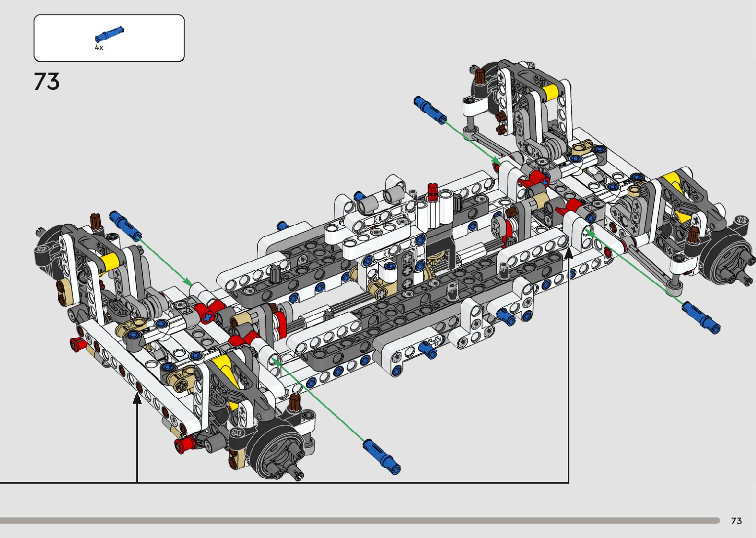Click the 4x quantity label
This screenshot has width=756, height=538.
[99, 48]
